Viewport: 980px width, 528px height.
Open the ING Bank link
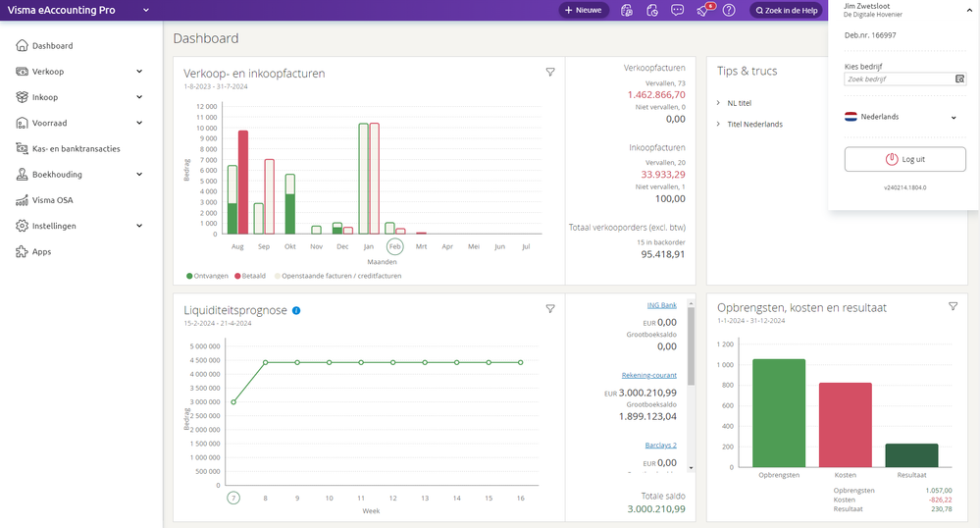(x=661, y=305)
